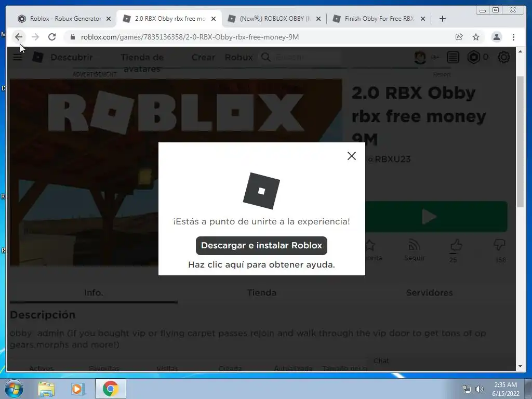Viewport: 532px width, 399px height.
Task: Close the (New) ROBLOX OBBY tab
Action: pyautogui.click(x=318, y=19)
